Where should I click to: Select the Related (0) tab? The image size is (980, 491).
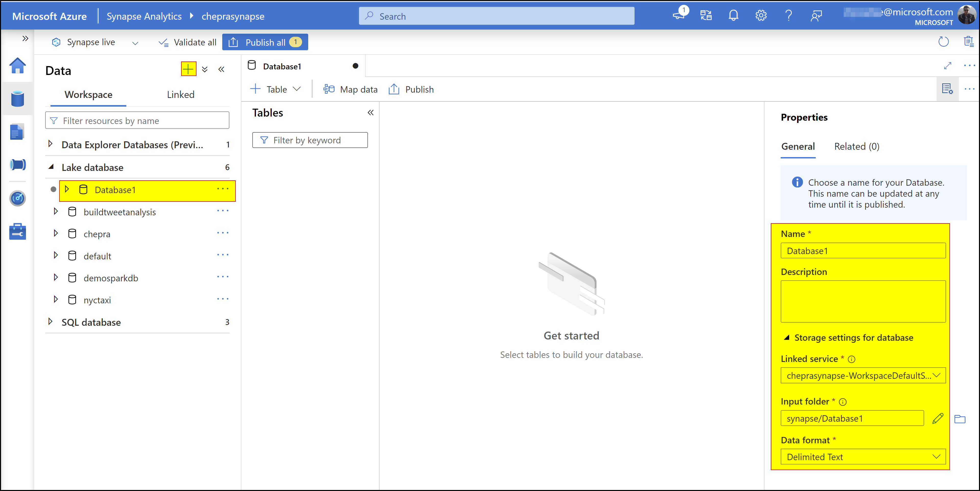point(856,146)
